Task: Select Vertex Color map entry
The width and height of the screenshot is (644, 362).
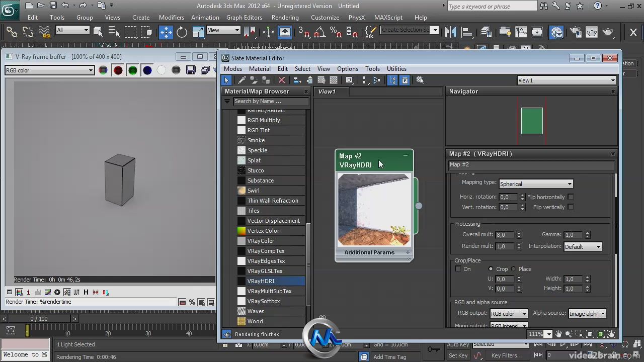Action: [x=271, y=231]
